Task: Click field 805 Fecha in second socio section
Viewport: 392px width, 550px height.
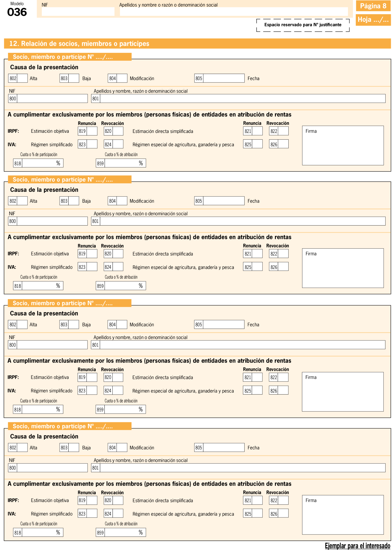Action: [224, 201]
